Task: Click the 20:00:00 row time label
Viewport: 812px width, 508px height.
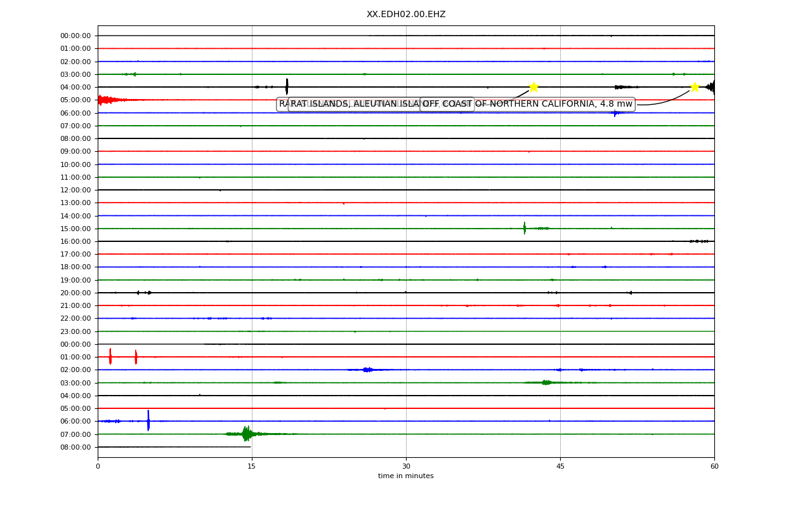Action: point(75,293)
